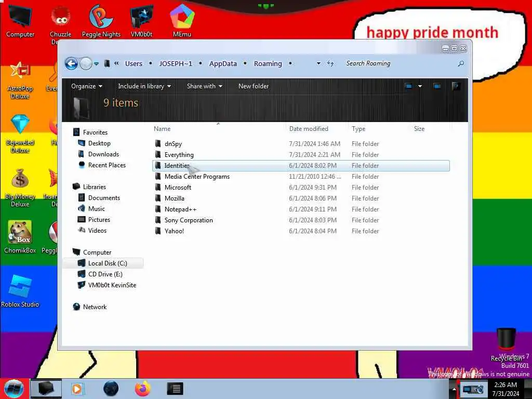Open recent pages dropdown arrow
532x399 pixels.
coord(97,63)
